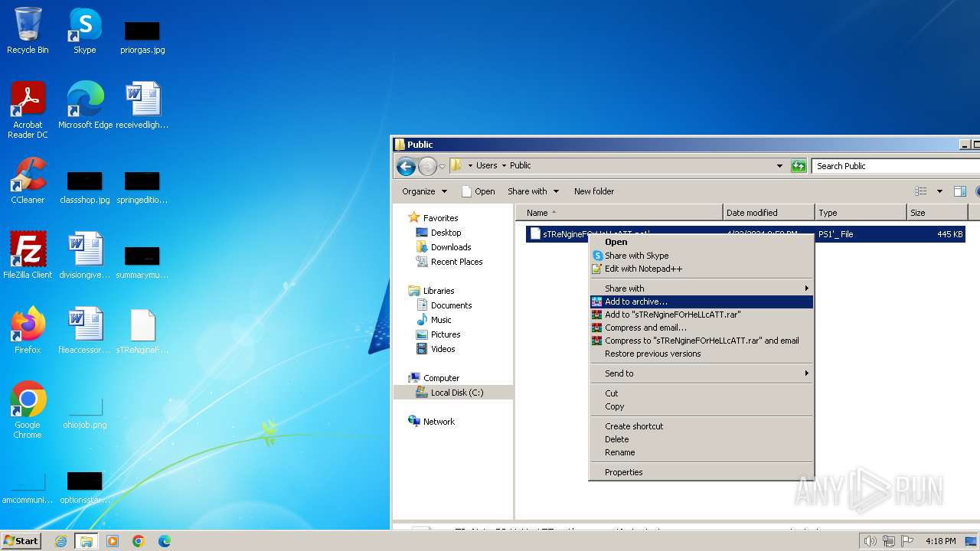
Task: Expand the Users breadcrumb arrow
Action: (x=504, y=166)
